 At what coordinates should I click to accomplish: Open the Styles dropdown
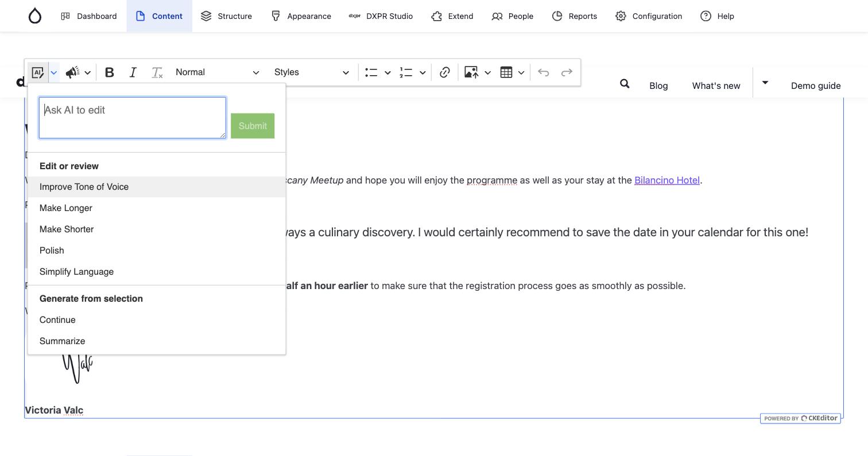coord(312,72)
